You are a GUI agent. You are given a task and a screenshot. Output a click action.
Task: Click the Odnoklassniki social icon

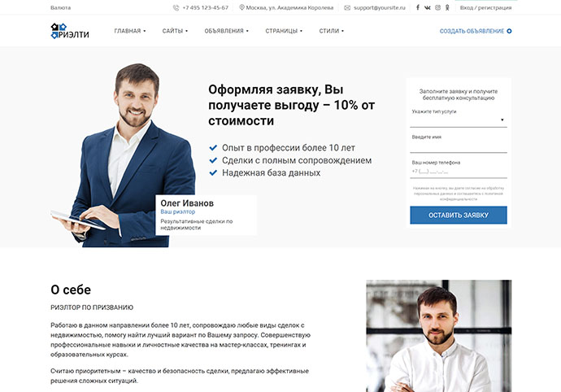click(447, 7)
